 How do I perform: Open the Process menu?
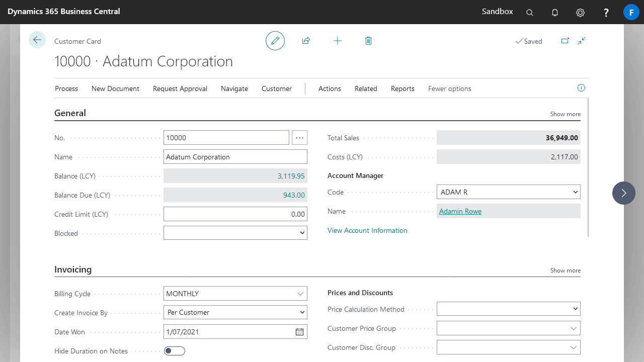click(66, 88)
